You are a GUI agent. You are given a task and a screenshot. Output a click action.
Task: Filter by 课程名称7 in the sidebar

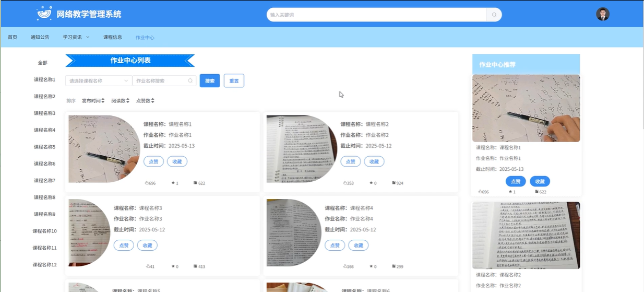45,180
